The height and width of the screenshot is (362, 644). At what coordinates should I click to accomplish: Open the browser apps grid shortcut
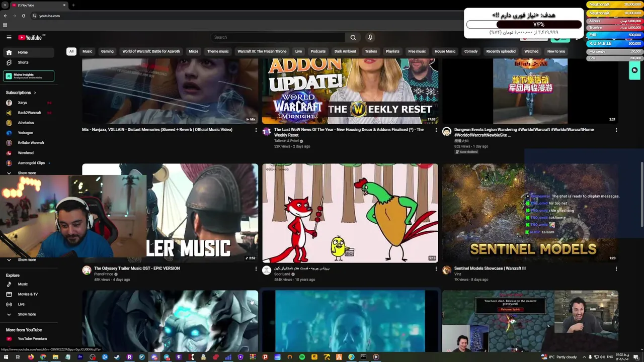(x=5, y=25)
